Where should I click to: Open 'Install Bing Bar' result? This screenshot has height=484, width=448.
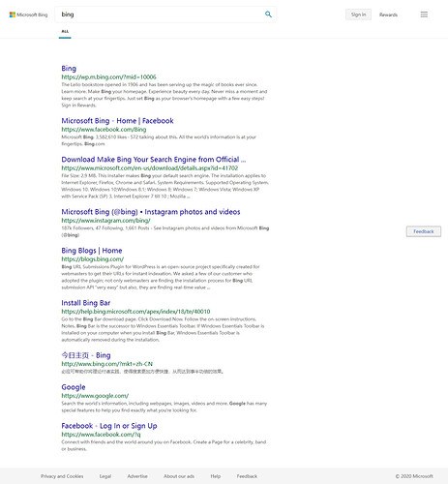86,303
